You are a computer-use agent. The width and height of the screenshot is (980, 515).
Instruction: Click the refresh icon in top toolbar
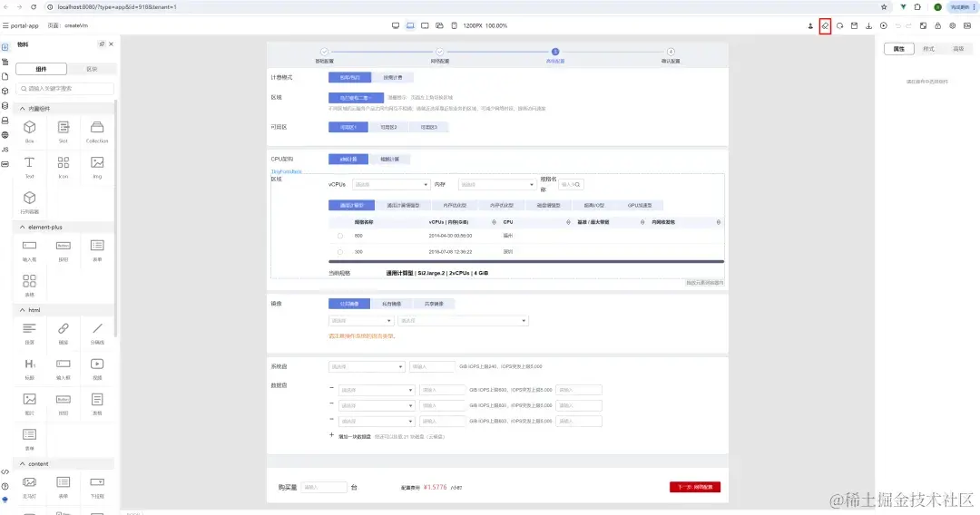click(x=839, y=26)
